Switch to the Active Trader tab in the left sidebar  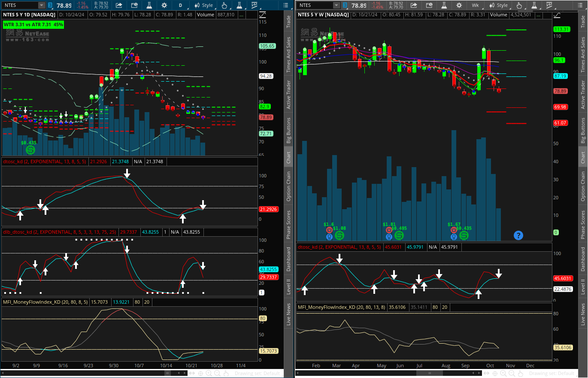click(x=288, y=95)
